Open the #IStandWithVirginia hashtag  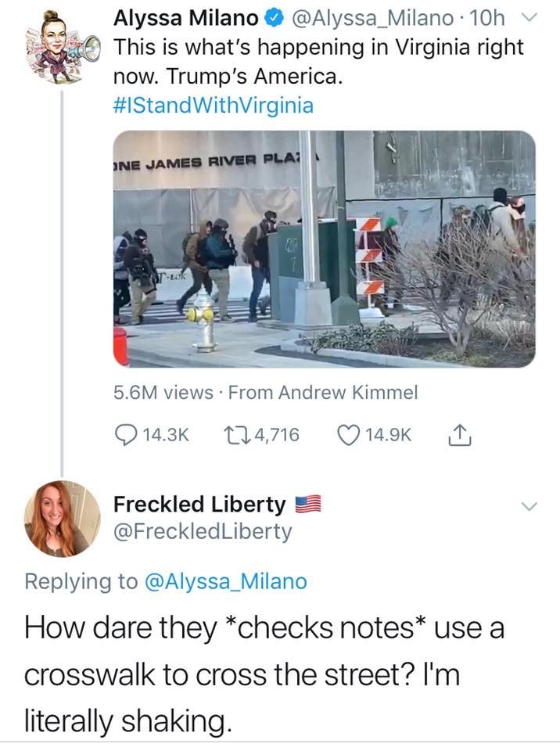point(214,105)
